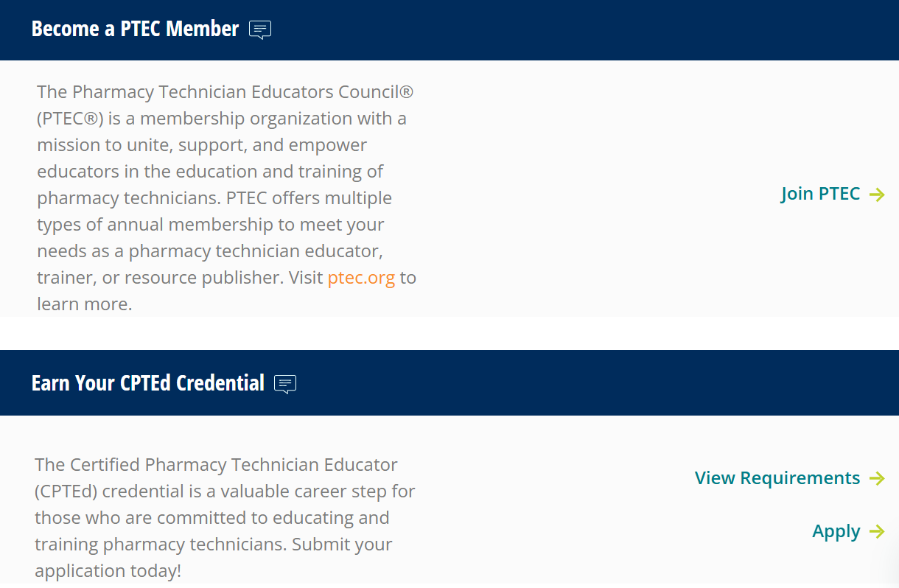Select the arrow icon next to View Requirements
This screenshot has width=899, height=588.
click(878, 478)
